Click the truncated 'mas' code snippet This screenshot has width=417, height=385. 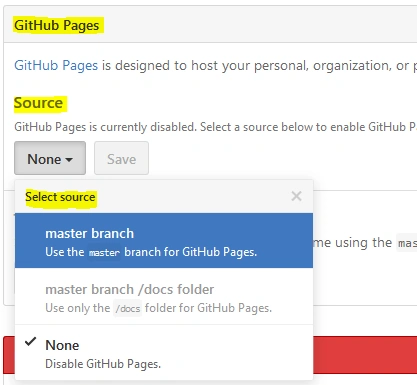pyautogui.click(x=407, y=243)
